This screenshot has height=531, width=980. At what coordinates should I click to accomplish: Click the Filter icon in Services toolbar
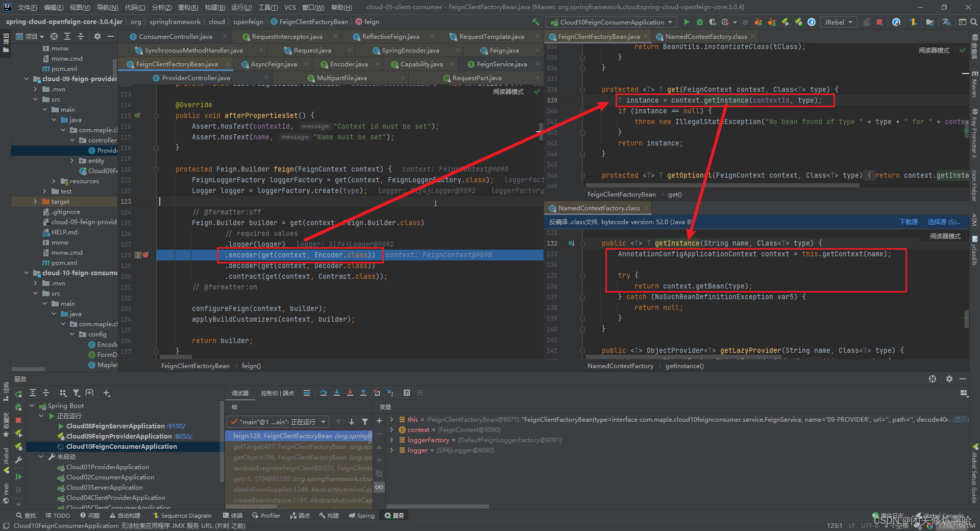click(x=77, y=393)
